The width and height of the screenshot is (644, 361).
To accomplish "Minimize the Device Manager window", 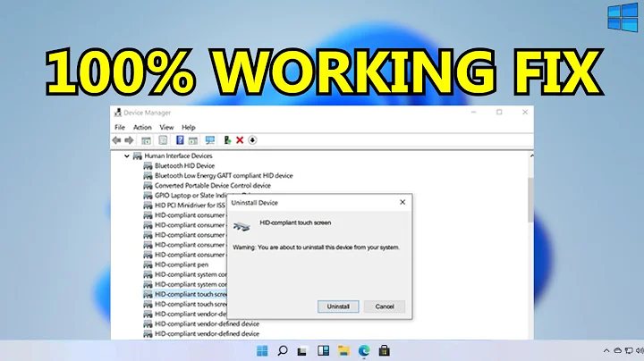I will click(473, 112).
